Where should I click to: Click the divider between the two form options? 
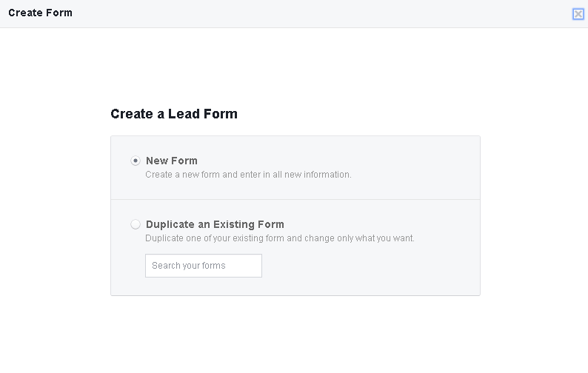tap(295, 200)
